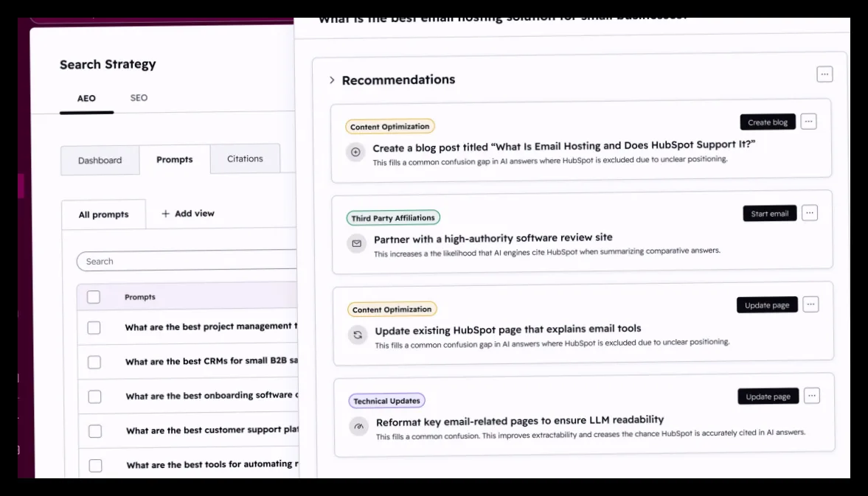Screen dimensions: 868x496
Task: Open more options for Update existing HubSpot page card
Action: 810,304
